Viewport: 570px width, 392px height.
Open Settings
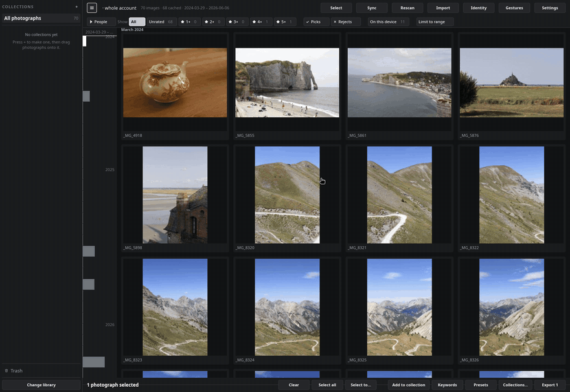(550, 8)
